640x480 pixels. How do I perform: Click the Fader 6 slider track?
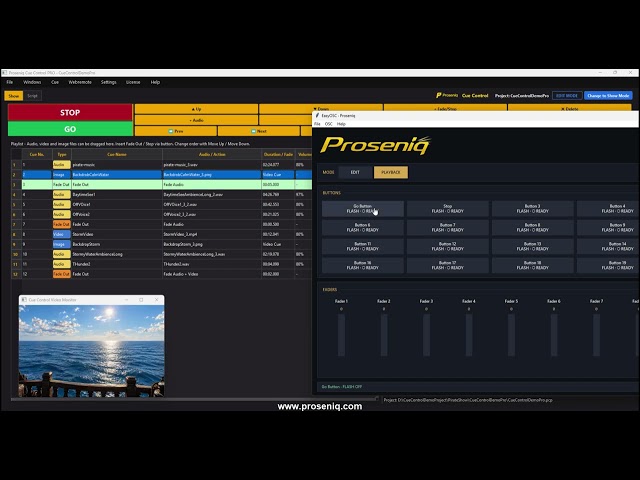coord(553,335)
